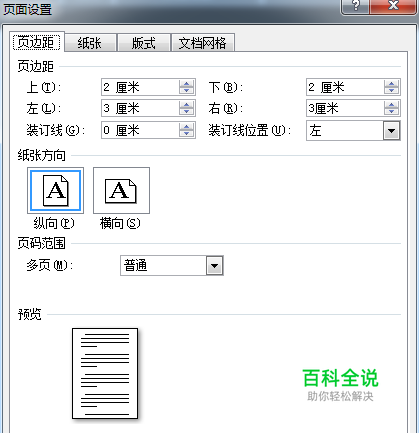The image size is (419, 433).
Task: Click the 装订线位置(U) label
Action: pos(249,130)
